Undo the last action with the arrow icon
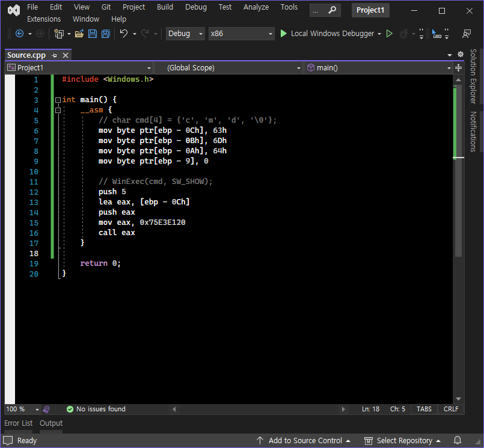The height and width of the screenshot is (448, 484). 124,33
